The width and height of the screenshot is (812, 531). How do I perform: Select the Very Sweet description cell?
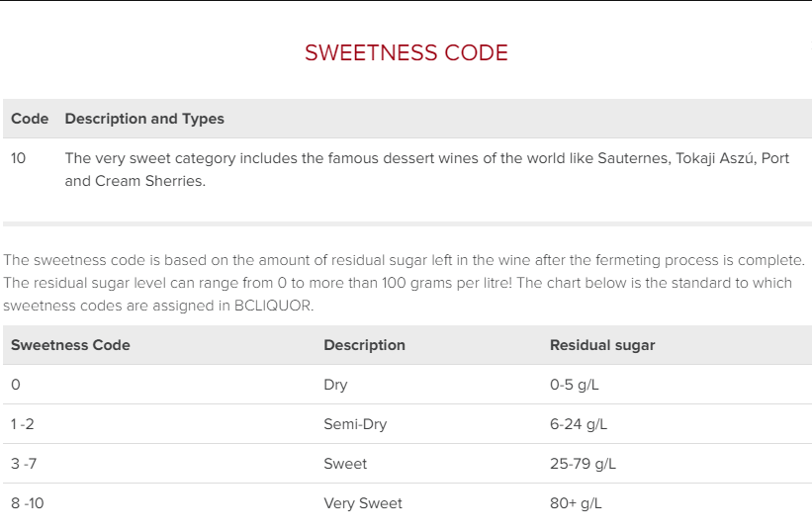[363, 503]
